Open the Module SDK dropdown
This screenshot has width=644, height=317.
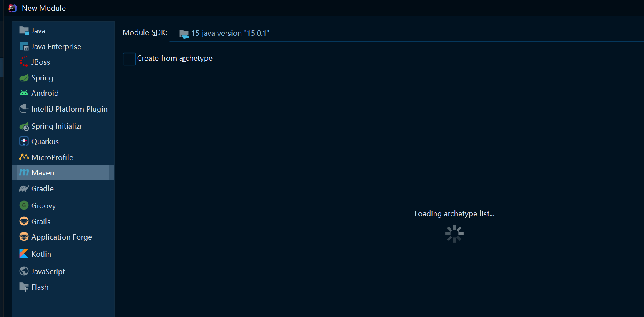point(407,33)
